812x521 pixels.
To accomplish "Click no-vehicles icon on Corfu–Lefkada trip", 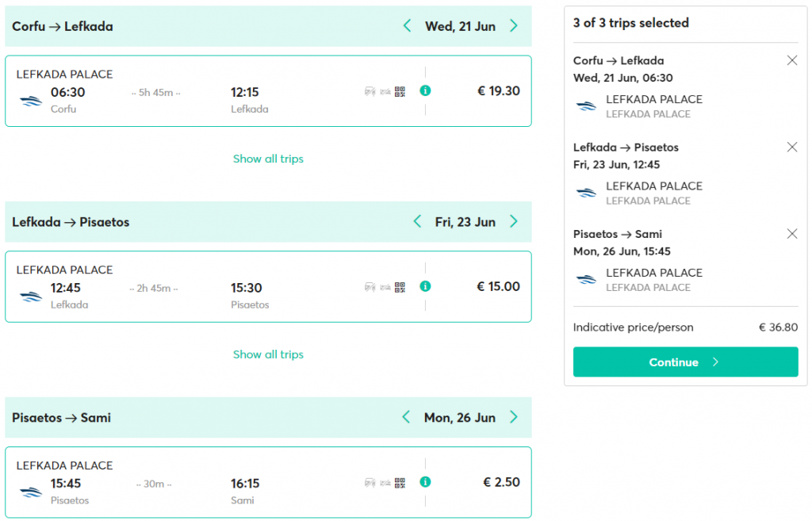I will [370, 92].
